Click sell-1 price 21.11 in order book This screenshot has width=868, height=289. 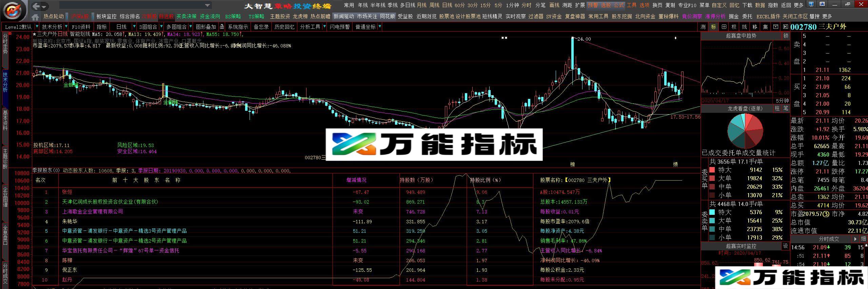[823, 70]
